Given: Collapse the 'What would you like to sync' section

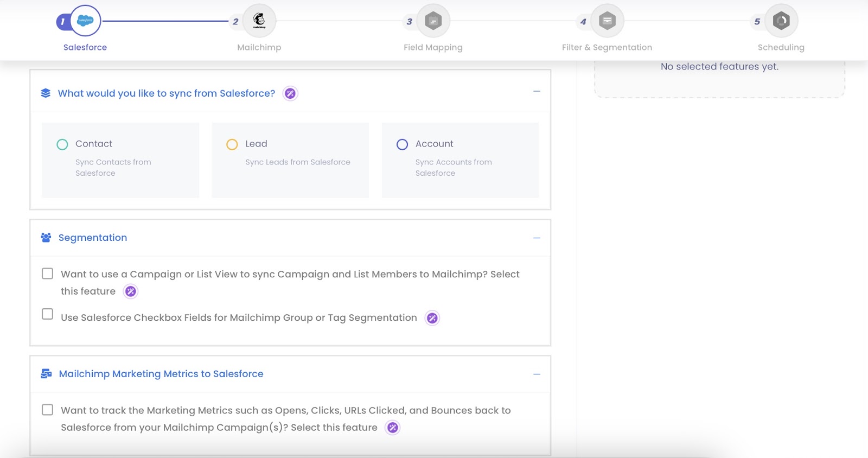Looking at the screenshot, I should click(x=537, y=92).
